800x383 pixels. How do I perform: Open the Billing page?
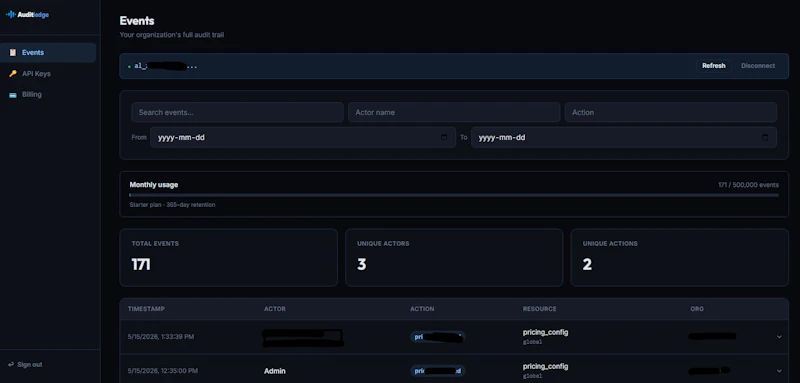click(48, 94)
